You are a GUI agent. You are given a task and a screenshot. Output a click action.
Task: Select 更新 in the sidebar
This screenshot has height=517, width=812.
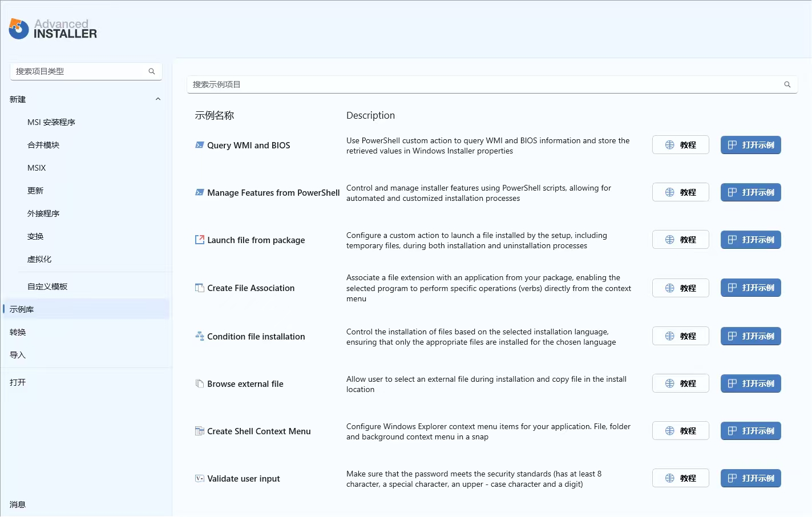35,191
